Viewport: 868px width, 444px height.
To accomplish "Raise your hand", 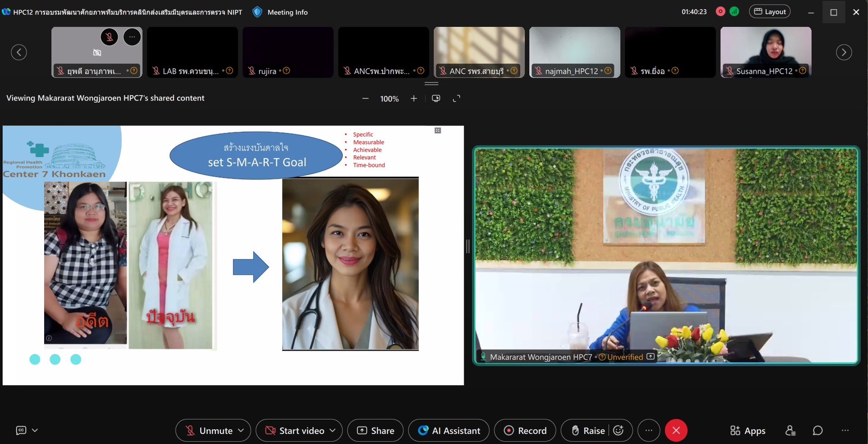I will coord(588,430).
